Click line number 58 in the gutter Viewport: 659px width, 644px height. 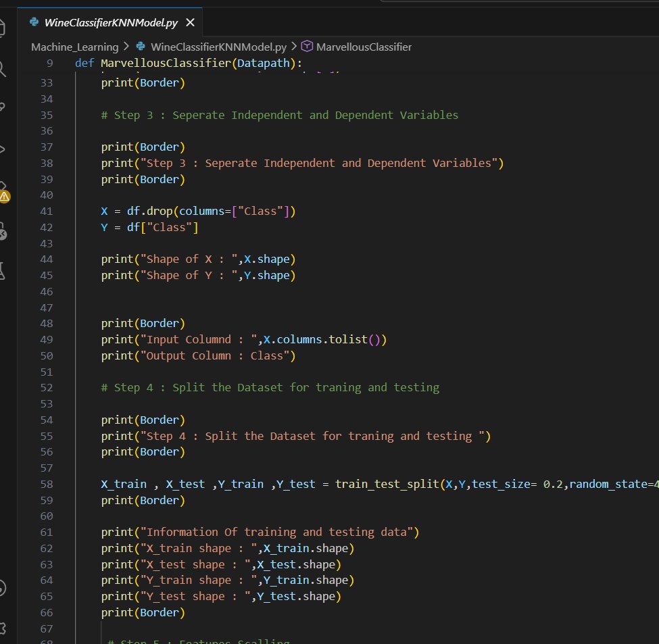click(46, 485)
